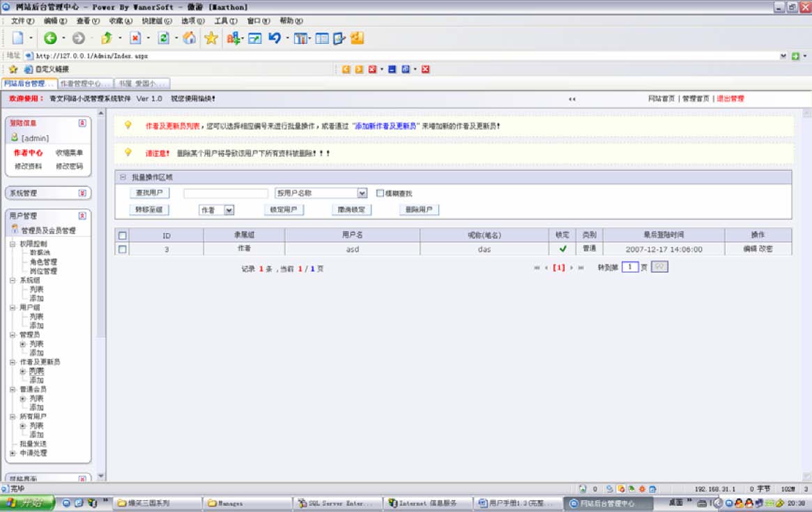This screenshot has height=512, width=812.
Task: Click the green Back arrow in browser toolbar
Action: [x=50, y=38]
